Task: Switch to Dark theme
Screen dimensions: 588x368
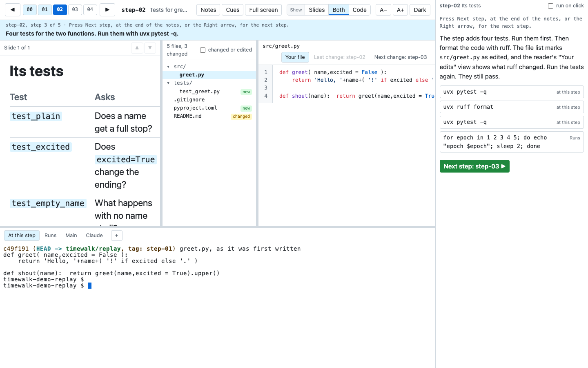Action: click(x=420, y=10)
